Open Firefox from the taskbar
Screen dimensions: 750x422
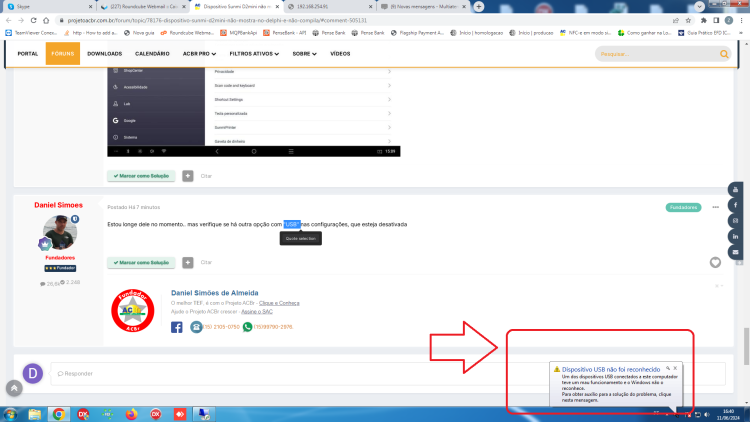click(x=132, y=414)
